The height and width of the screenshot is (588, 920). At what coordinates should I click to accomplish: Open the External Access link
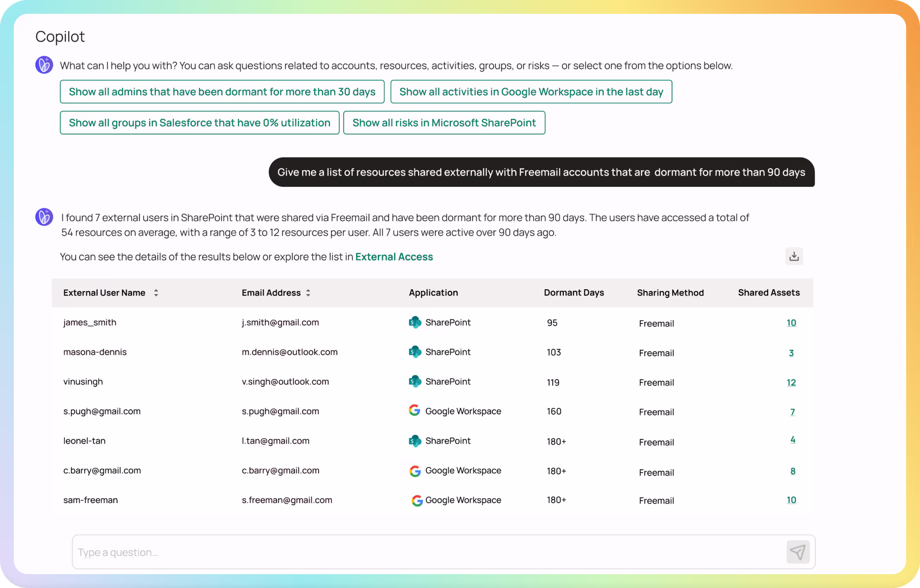[x=394, y=257]
